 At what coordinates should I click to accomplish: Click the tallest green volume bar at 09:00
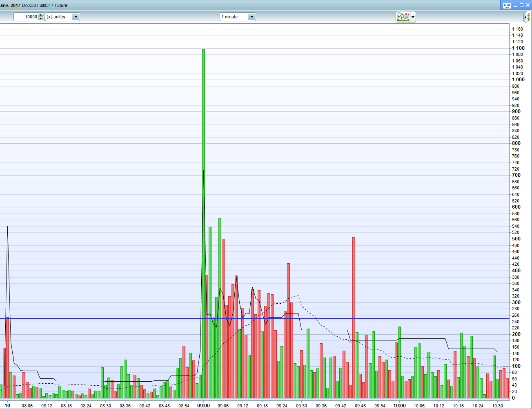[203, 224]
